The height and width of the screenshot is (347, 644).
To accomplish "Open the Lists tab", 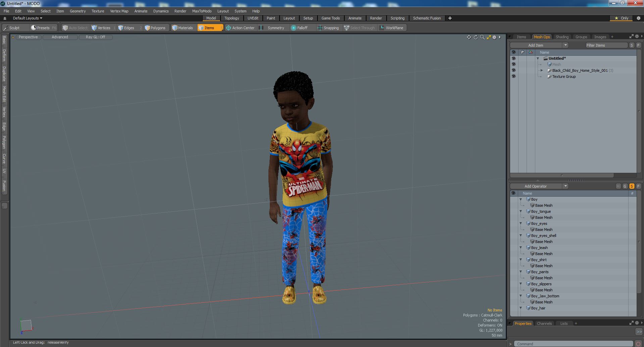I will coord(564,324).
